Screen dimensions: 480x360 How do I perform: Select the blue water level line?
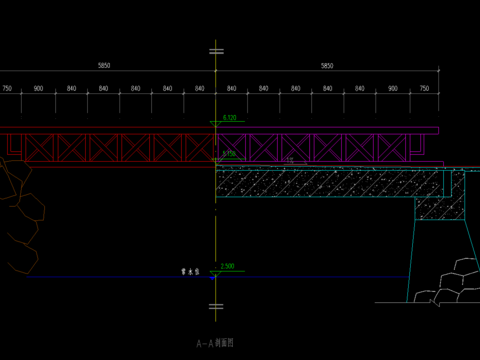[x=217, y=277]
